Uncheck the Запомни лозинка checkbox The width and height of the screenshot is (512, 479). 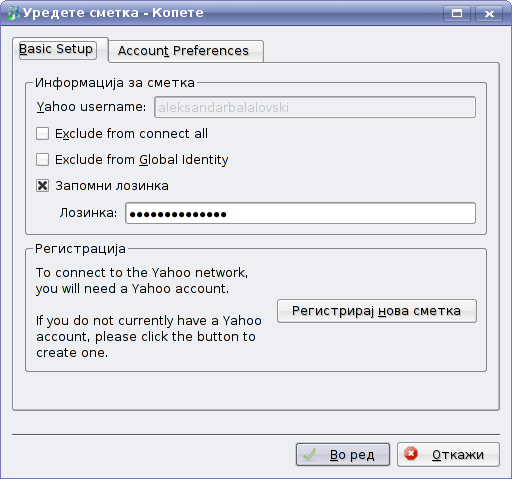click(x=42, y=186)
